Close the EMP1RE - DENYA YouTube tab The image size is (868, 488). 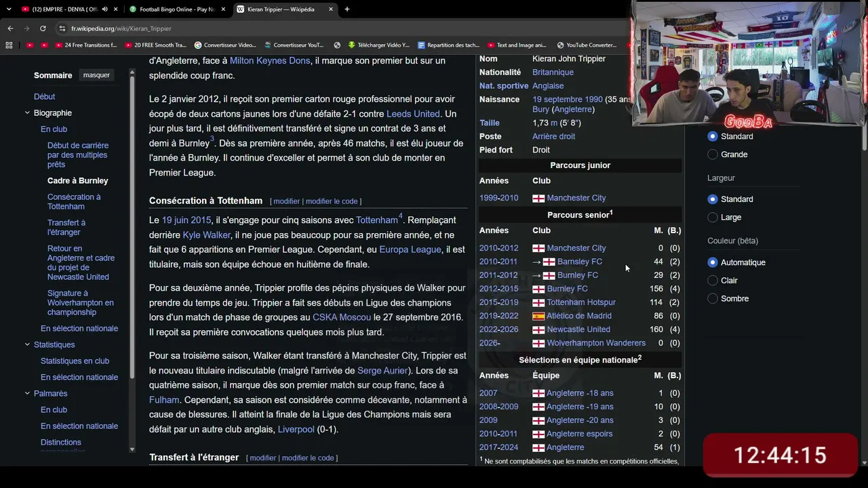[x=115, y=9]
